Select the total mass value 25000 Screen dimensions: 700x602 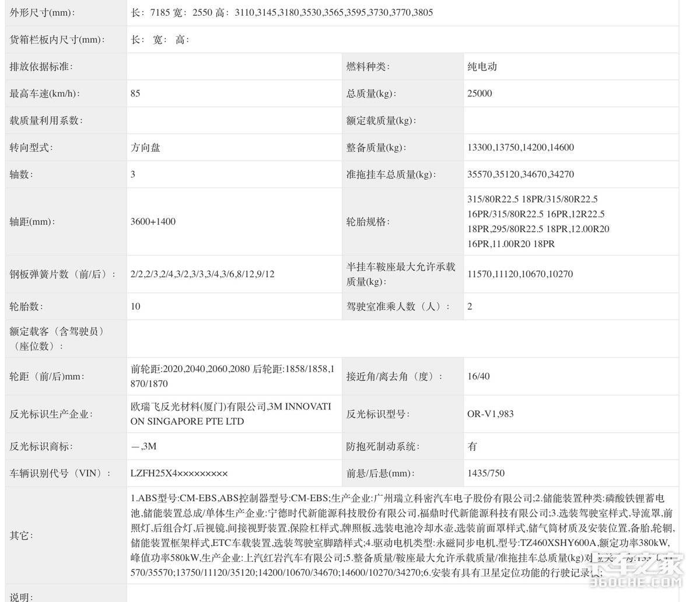[x=480, y=93]
